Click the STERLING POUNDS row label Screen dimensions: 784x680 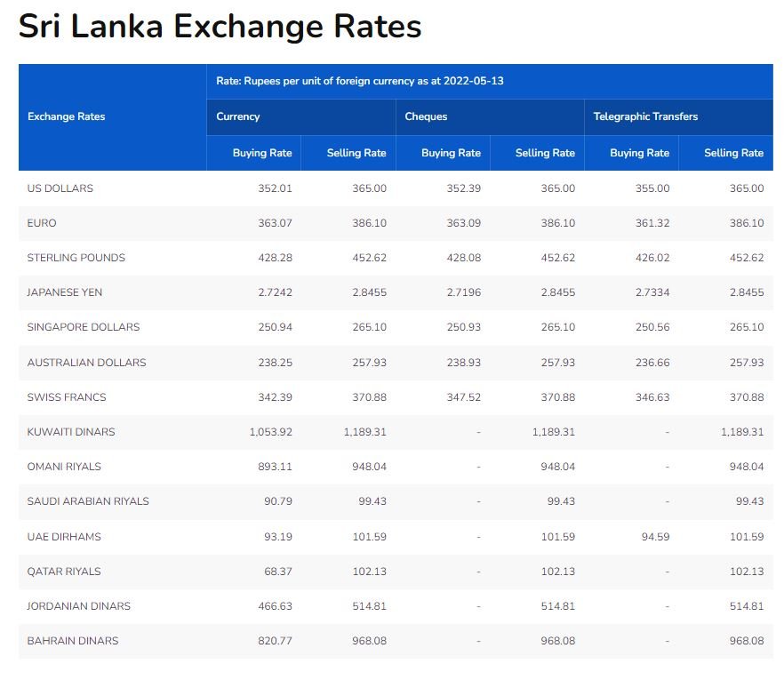(76, 258)
